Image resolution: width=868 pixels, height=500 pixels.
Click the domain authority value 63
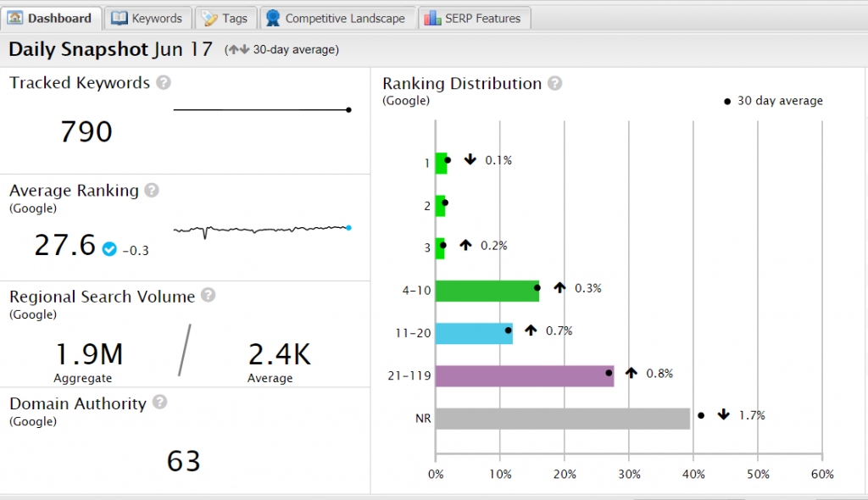pos(183,461)
